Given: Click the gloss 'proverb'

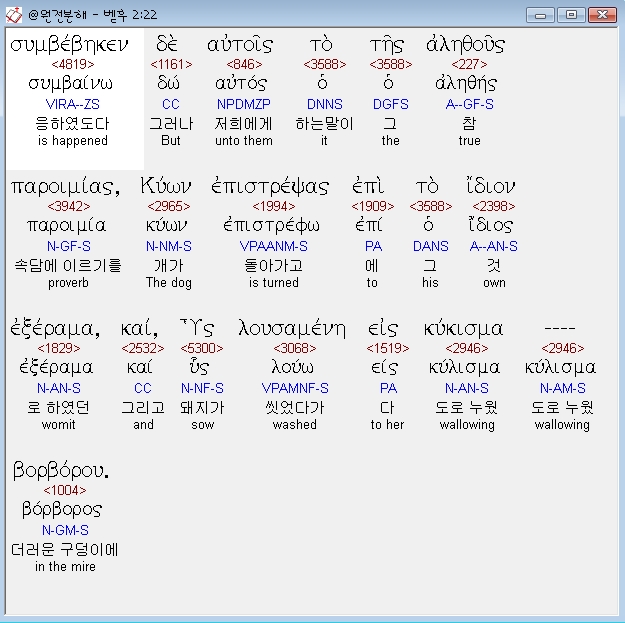Looking at the screenshot, I should [x=69, y=283].
